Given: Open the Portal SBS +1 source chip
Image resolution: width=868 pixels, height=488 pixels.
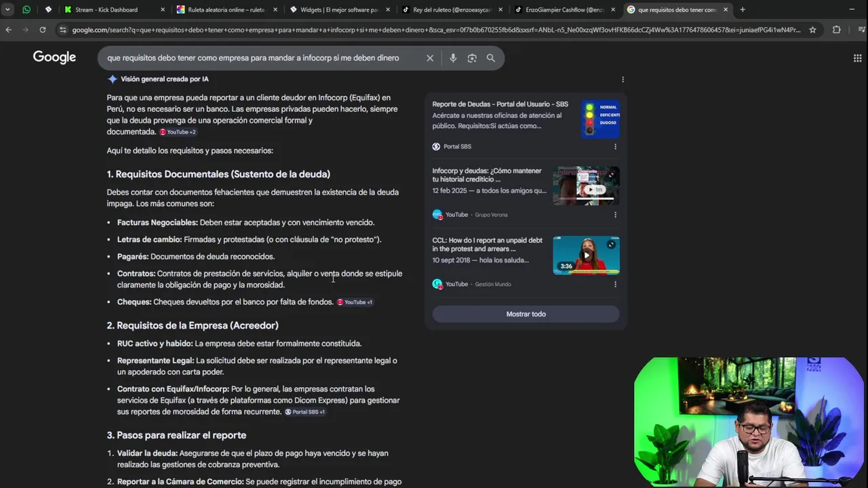Looking at the screenshot, I should tap(305, 412).
